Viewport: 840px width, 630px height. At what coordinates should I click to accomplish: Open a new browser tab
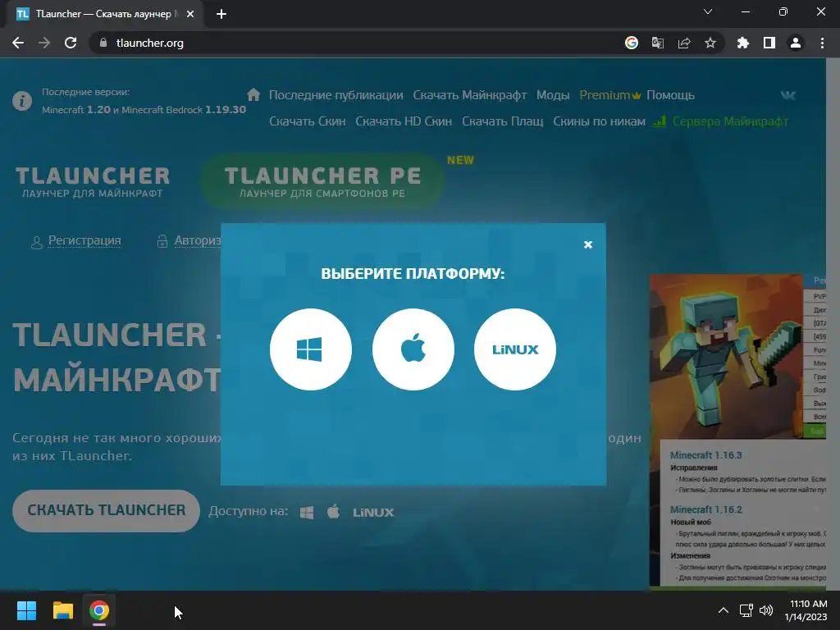click(x=221, y=14)
